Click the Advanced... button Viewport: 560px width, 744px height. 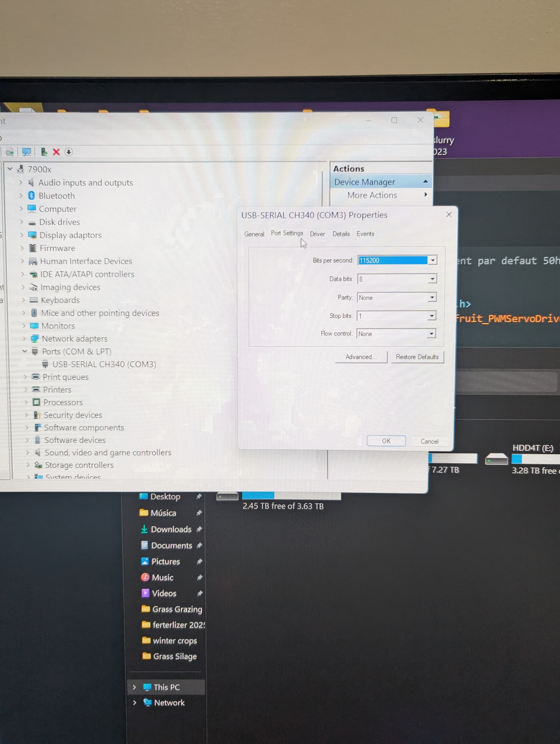(361, 357)
